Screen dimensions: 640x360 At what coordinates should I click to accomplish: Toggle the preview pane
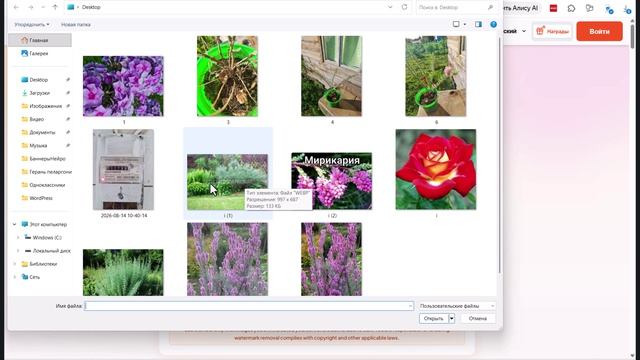pos(478,24)
